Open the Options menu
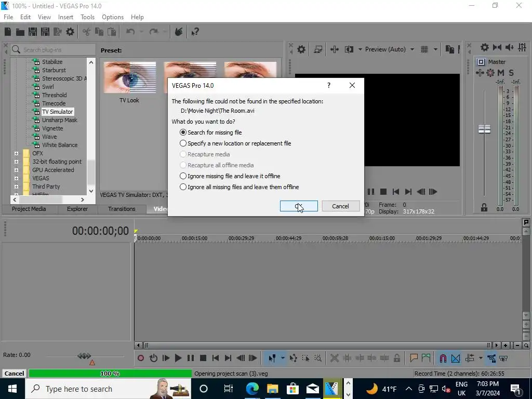The height and width of the screenshot is (399, 532). (x=113, y=17)
